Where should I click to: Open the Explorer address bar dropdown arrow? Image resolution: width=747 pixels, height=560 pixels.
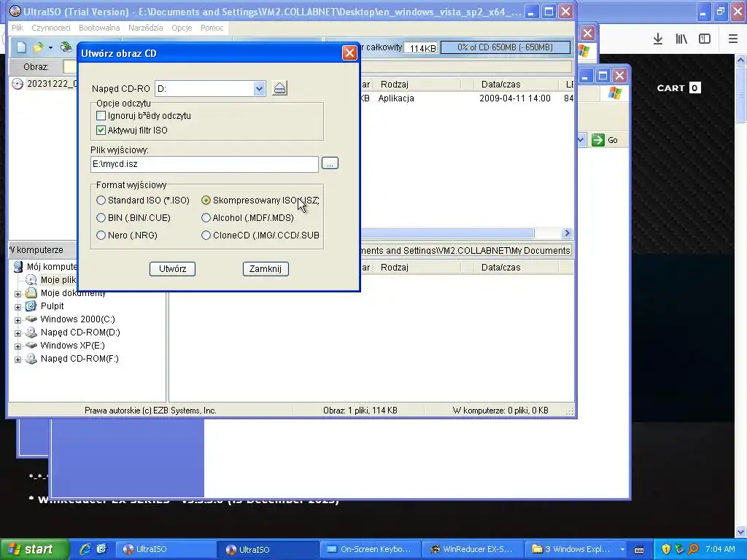pos(581,140)
